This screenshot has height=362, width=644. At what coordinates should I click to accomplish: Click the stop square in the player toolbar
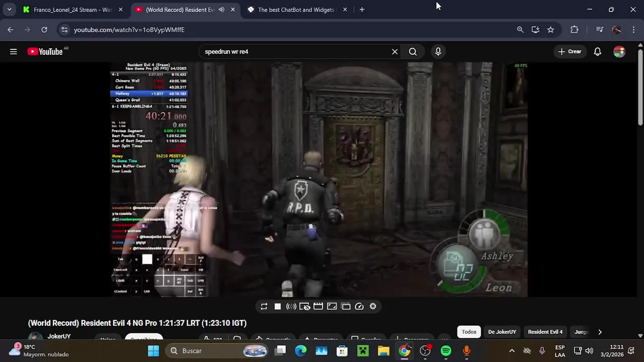[x=277, y=306]
